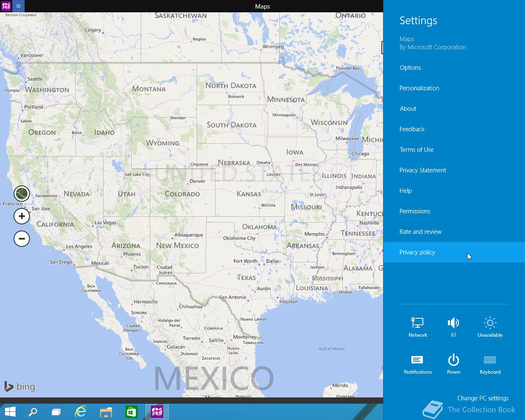Click the Portland city label
Screen dimensions: 525x420
pos(34,107)
